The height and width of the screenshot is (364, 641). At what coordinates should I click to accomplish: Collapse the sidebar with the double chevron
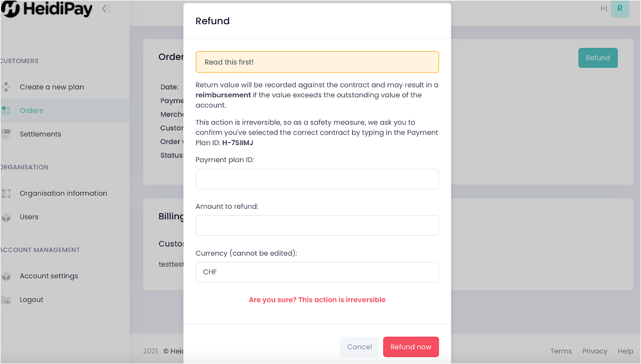coord(105,8)
